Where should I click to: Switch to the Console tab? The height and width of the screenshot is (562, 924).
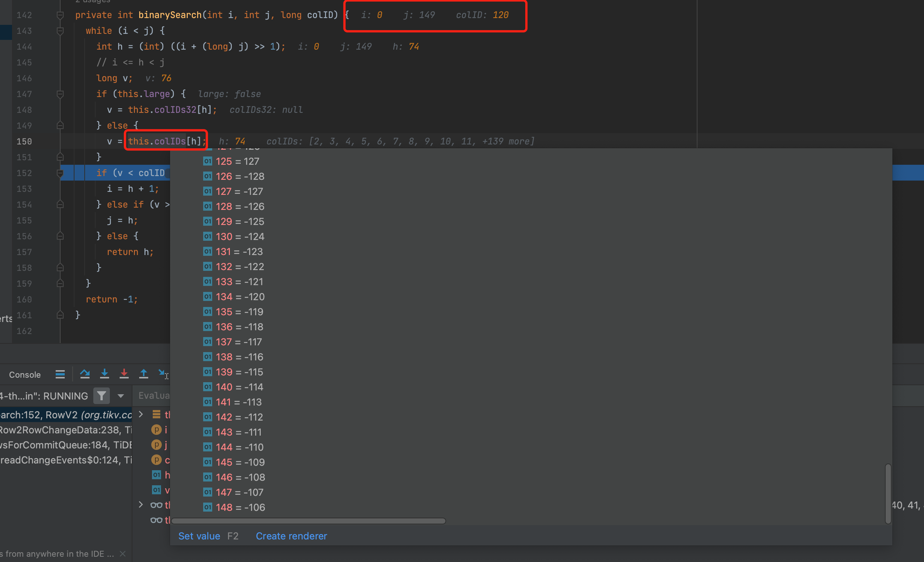point(24,374)
